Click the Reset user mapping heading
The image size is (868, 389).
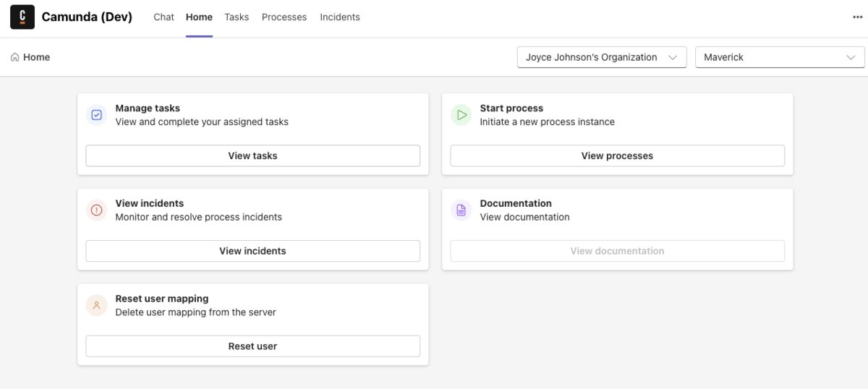pyautogui.click(x=162, y=299)
